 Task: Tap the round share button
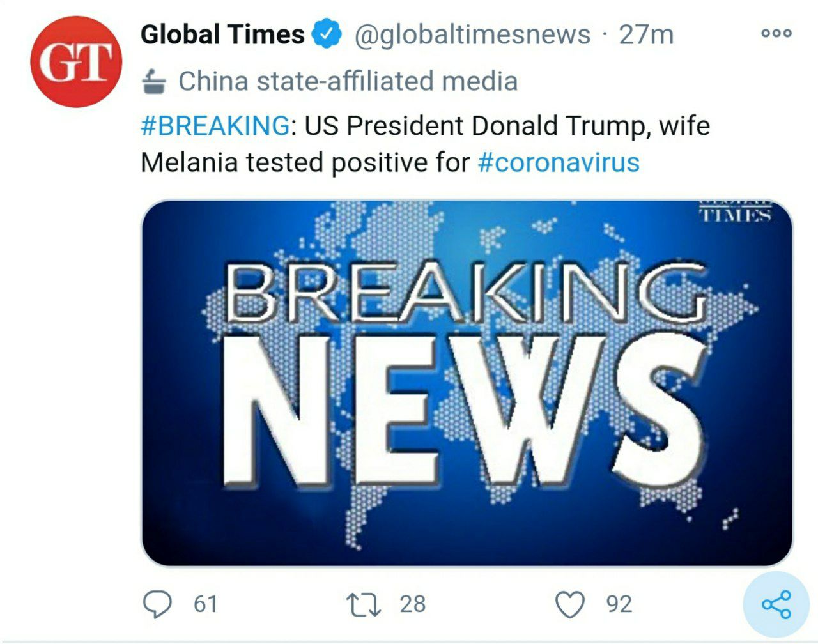click(776, 604)
